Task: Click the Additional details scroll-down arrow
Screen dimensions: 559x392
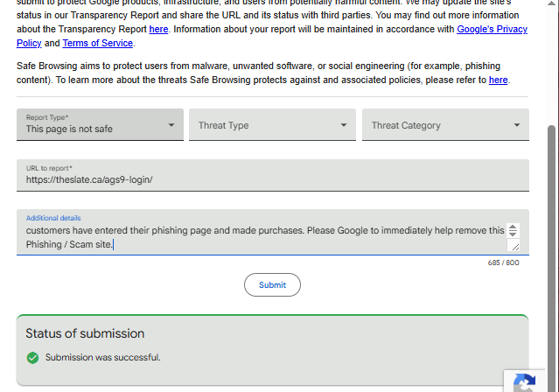Action: pos(513,234)
